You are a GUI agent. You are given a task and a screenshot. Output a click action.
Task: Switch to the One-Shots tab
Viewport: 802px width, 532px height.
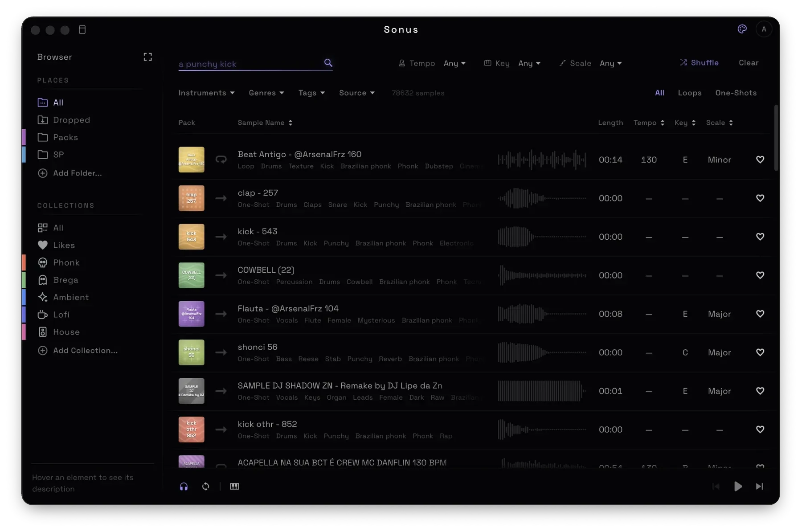point(736,93)
